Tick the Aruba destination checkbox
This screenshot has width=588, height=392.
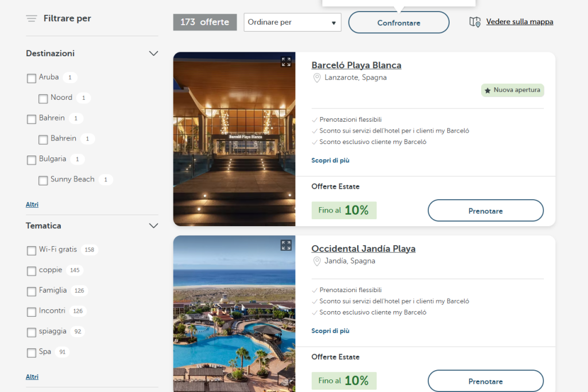(x=32, y=78)
